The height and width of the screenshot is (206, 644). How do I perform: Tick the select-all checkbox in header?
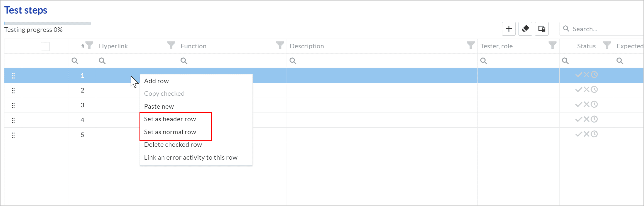(45, 46)
